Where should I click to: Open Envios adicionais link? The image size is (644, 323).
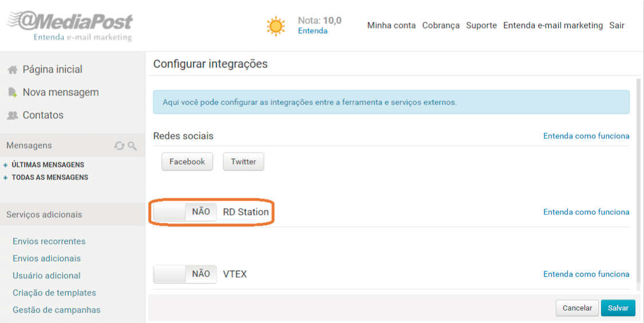coord(46,258)
